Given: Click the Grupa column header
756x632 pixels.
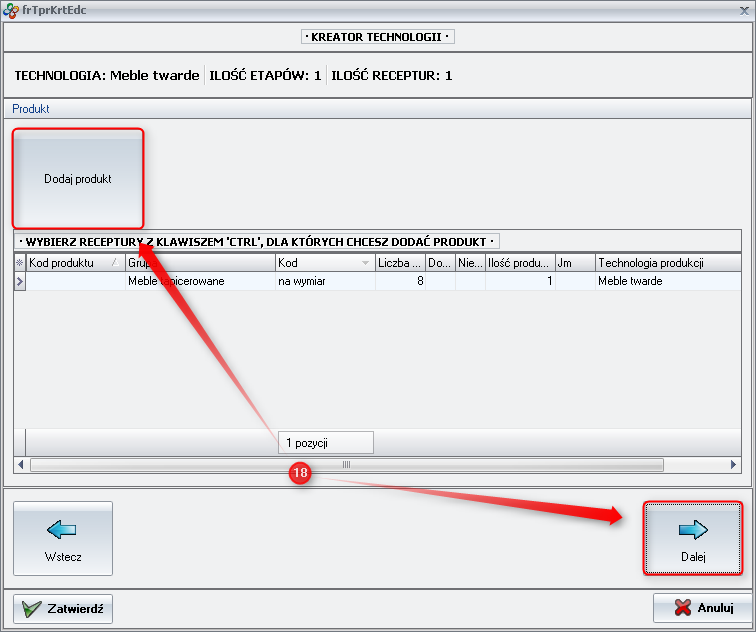Looking at the screenshot, I should 200,263.
